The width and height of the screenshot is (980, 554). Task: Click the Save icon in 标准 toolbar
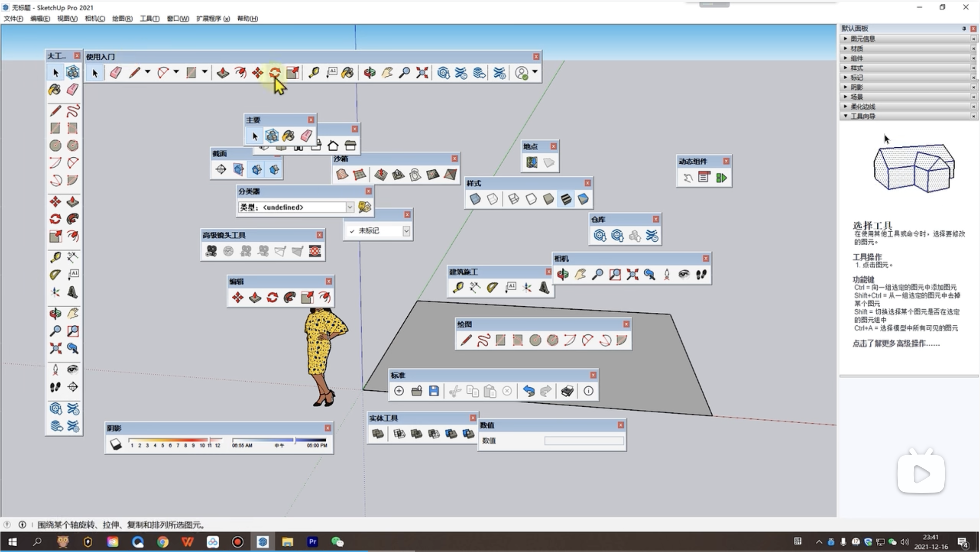[x=434, y=391]
